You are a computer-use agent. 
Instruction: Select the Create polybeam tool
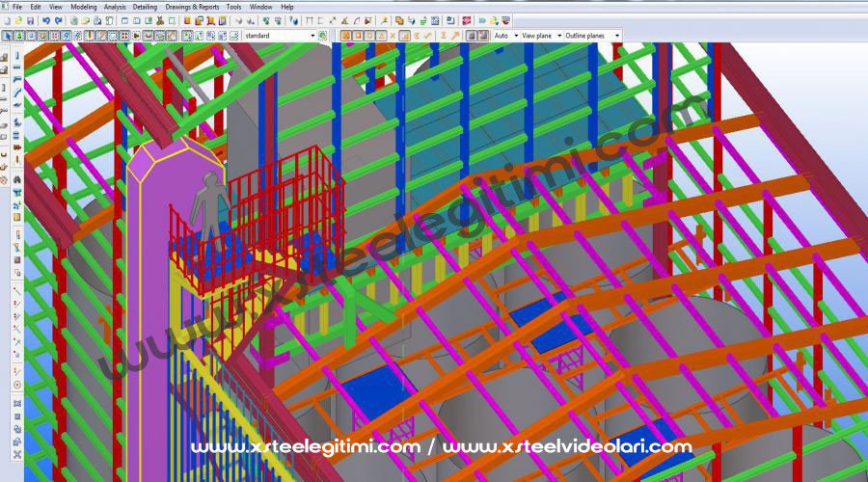point(17,80)
